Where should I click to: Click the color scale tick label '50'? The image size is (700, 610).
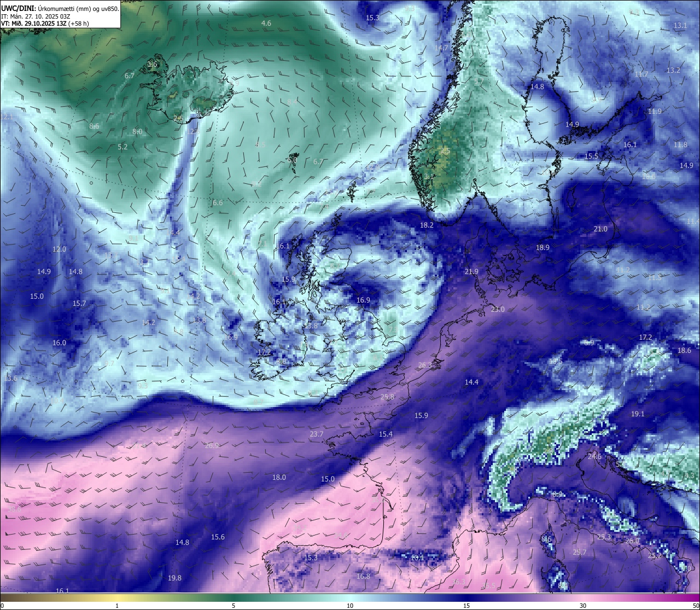click(696, 606)
